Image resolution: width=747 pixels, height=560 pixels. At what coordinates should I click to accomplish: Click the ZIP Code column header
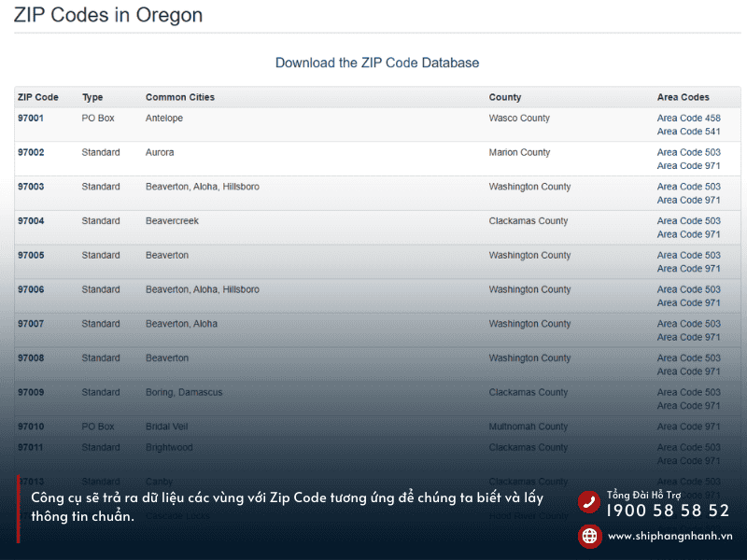tap(38, 97)
